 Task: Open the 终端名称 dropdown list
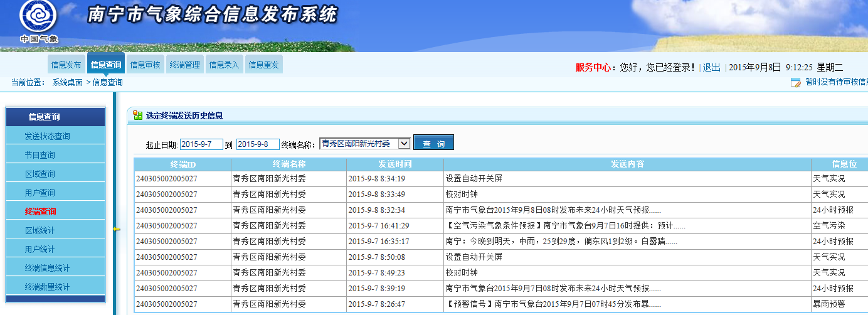(404, 144)
